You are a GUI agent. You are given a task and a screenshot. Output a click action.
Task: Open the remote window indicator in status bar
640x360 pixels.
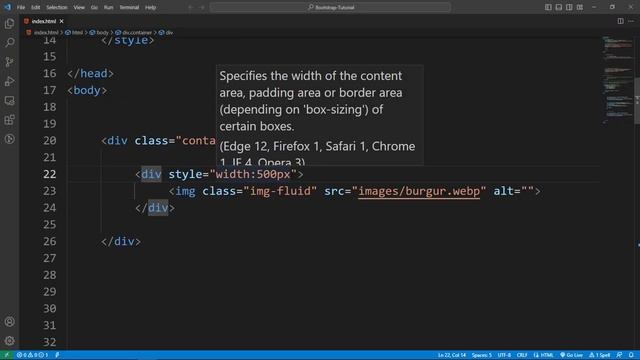[x=6, y=355]
